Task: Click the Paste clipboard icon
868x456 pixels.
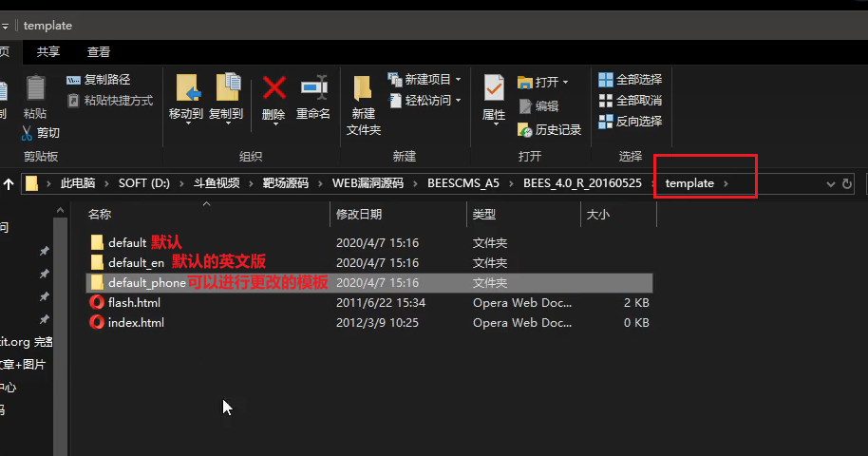Action: pyautogui.click(x=35, y=88)
